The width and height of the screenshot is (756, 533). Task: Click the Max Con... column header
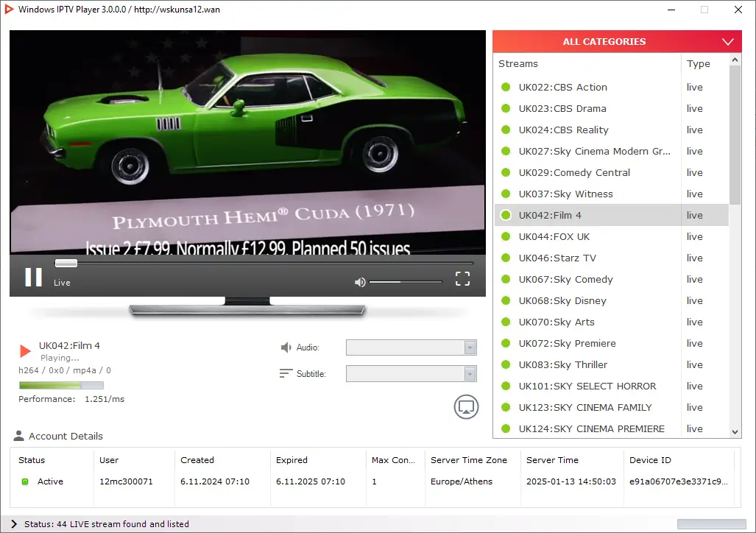pos(393,460)
